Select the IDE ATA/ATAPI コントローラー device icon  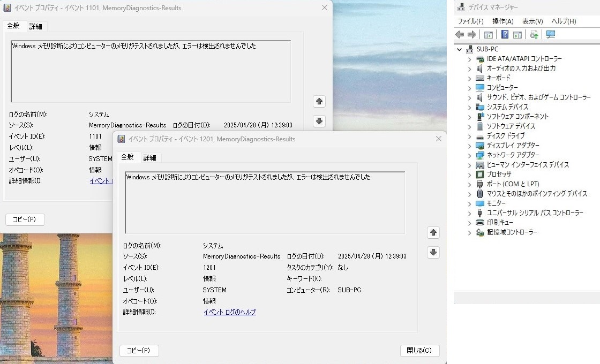[x=480, y=59]
